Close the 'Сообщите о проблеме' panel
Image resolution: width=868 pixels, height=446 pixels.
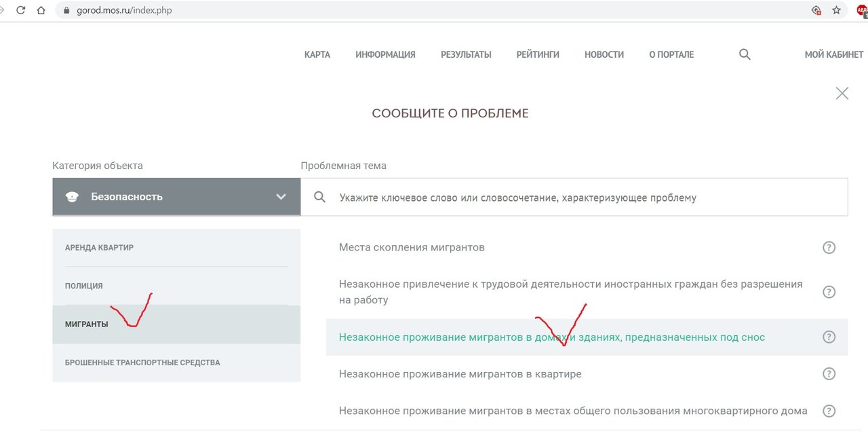(842, 93)
